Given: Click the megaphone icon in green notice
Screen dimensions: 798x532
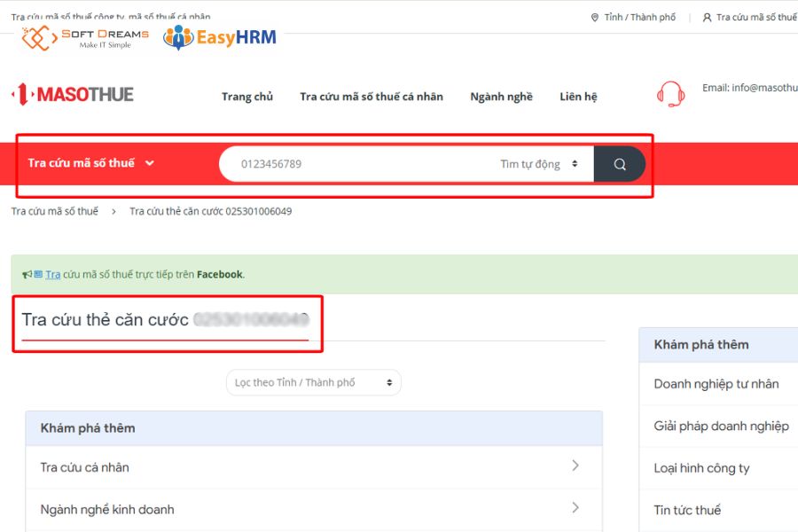Looking at the screenshot, I should click(x=27, y=275).
